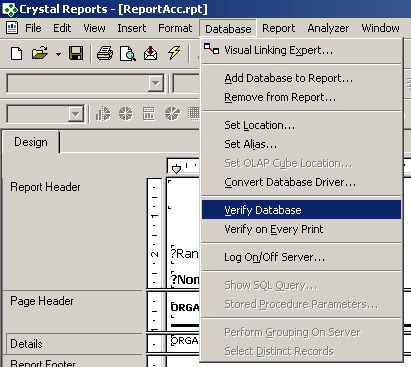
Task: Select Convert Database Driver
Action: [x=301, y=182]
